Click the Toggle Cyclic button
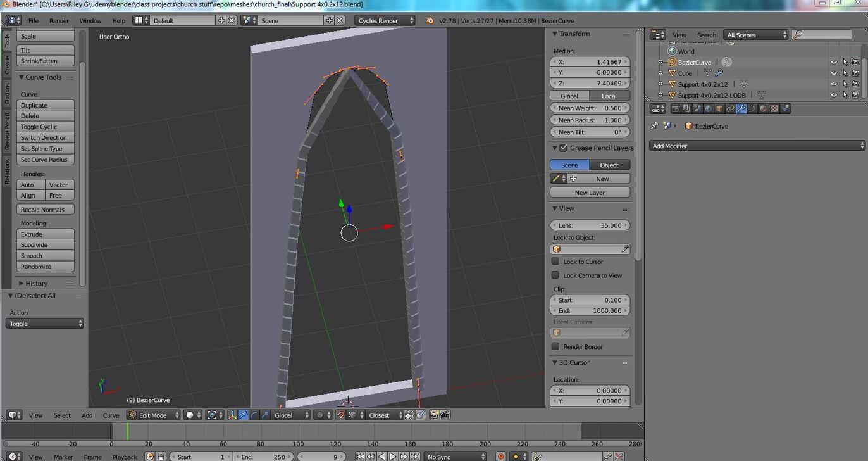 45,127
